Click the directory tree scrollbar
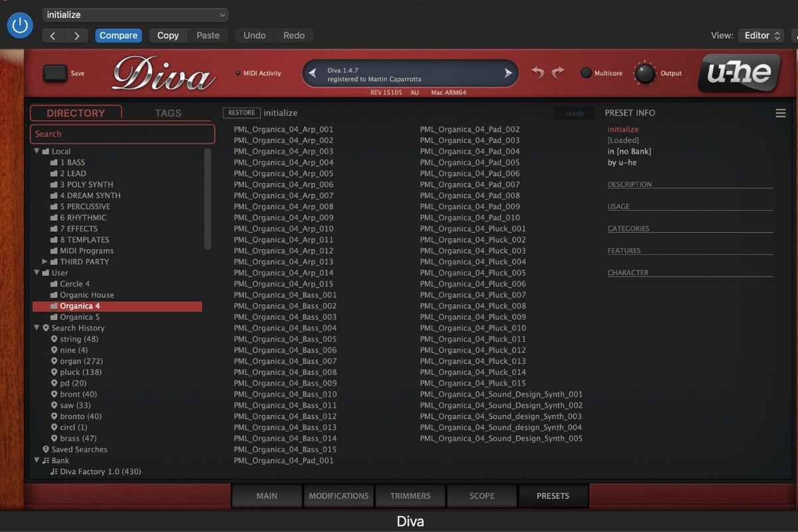The image size is (798, 532). [x=207, y=199]
